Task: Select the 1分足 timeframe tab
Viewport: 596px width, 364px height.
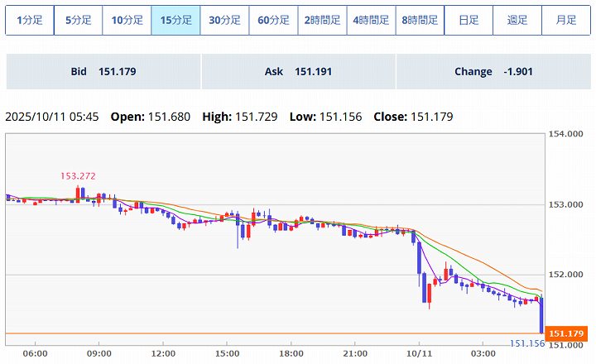Action: 30,21
